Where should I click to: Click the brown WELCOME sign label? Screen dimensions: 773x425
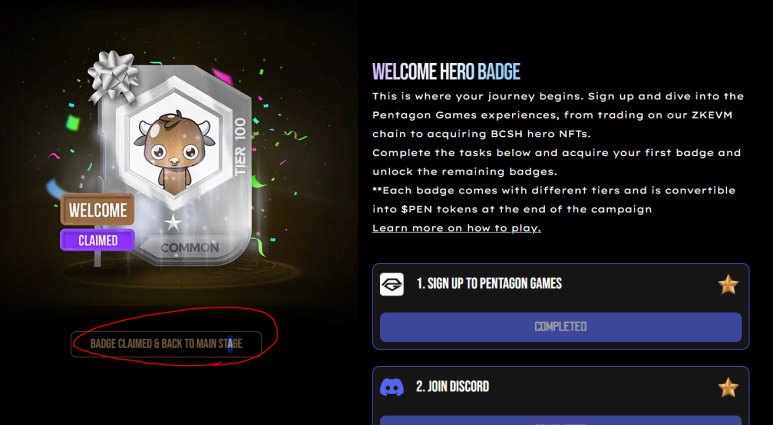click(98, 210)
